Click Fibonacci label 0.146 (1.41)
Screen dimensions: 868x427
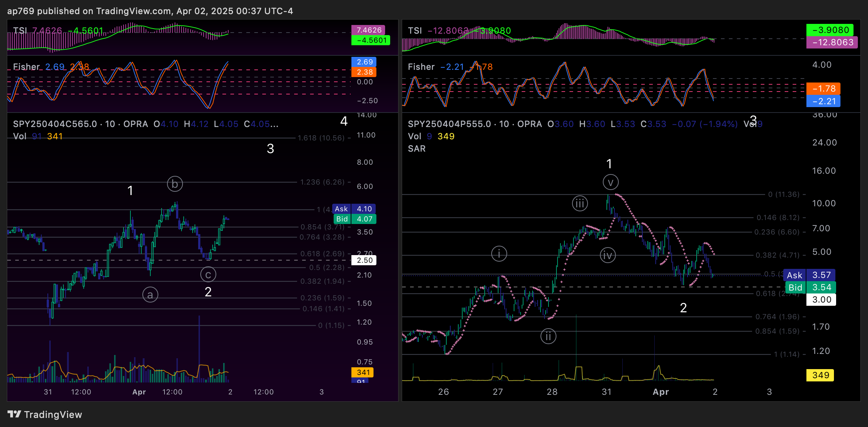[x=324, y=309]
